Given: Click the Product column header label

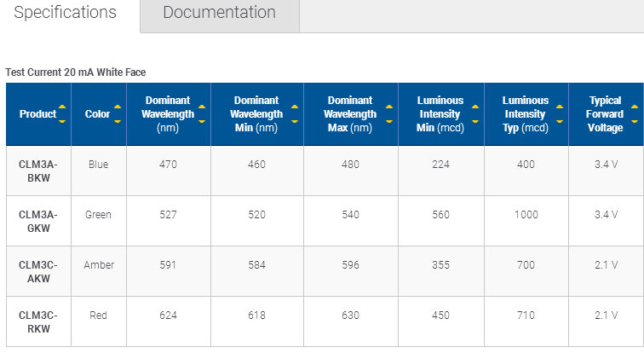Looking at the screenshot, I should click(x=37, y=114).
